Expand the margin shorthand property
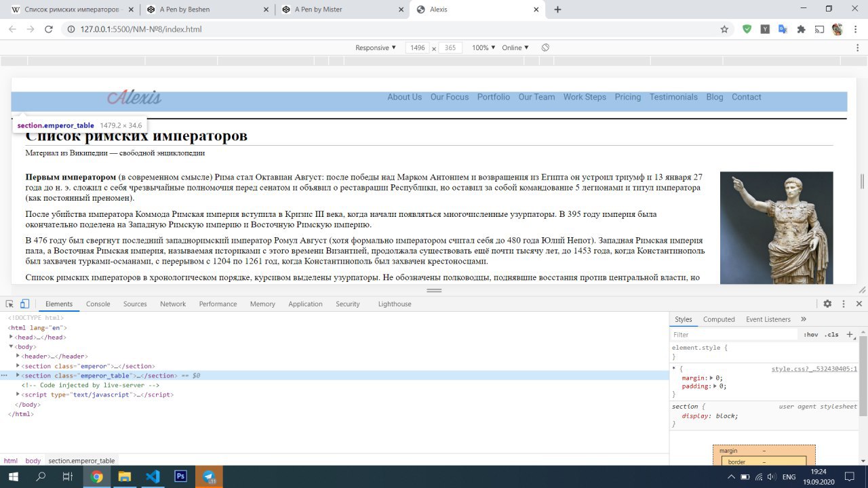Image resolution: width=868 pixels, height=488 pixels. pos(712,378)
